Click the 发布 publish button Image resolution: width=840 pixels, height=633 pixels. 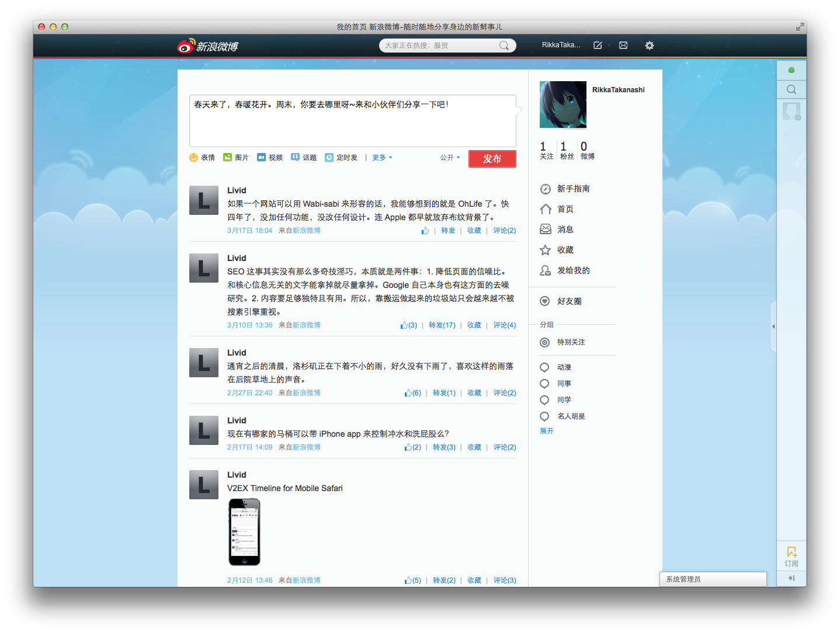492,159
